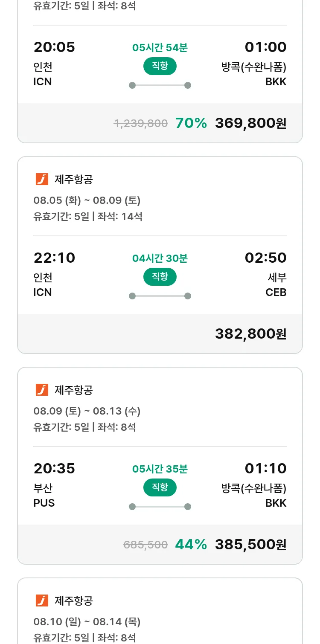Click the 02:50 Cebu arrival time
Screen dimensions: 320x644
[265, 258]
